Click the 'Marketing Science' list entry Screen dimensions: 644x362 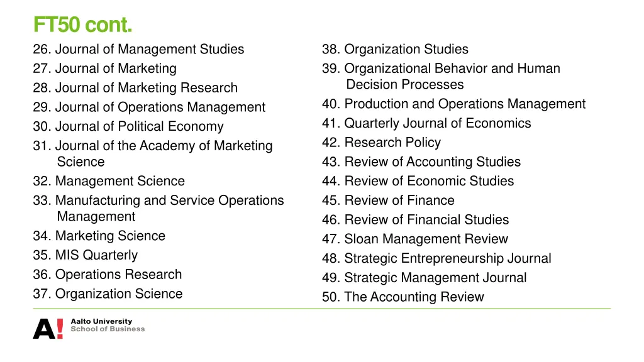tap(99, 236)
